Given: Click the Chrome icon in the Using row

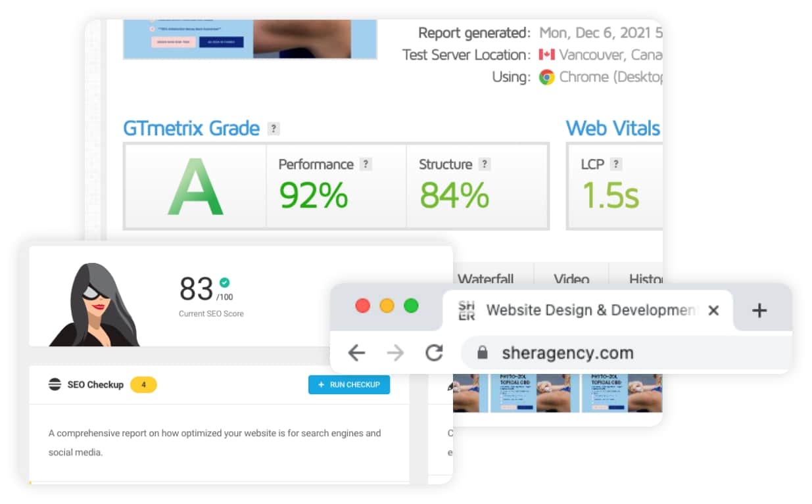Looking at the screenshot, I should pyautogui.click(x=546, y=78).
